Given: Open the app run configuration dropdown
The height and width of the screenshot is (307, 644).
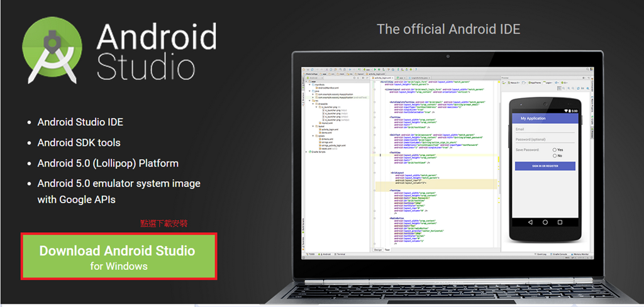Looking at the screenshot, I should tap(367, 69).
